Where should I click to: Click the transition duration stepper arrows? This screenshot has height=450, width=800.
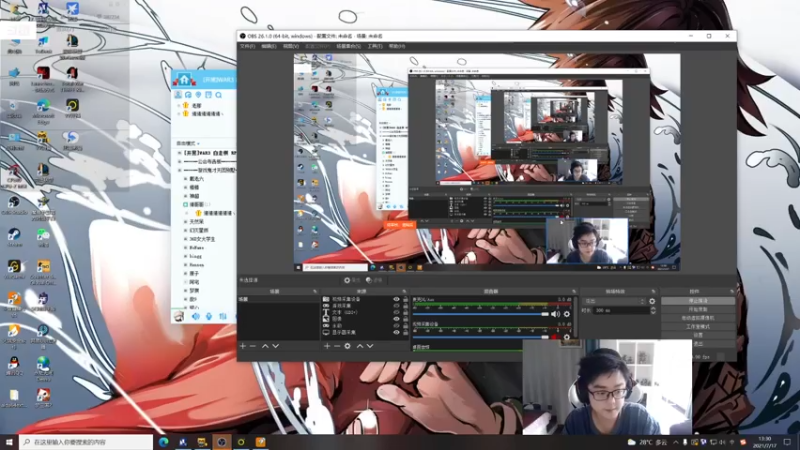[653, 310]
